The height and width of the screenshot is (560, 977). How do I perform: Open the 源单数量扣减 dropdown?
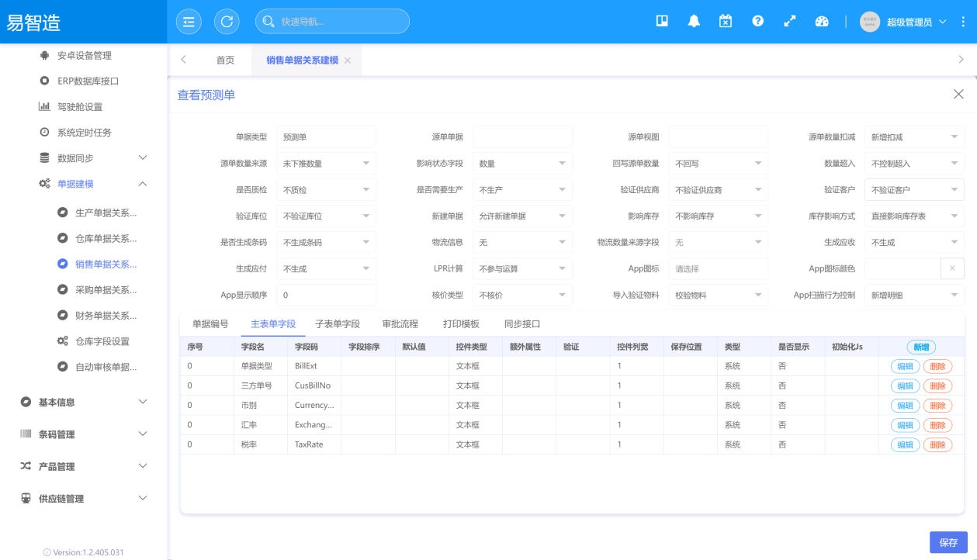coord(914,137)
